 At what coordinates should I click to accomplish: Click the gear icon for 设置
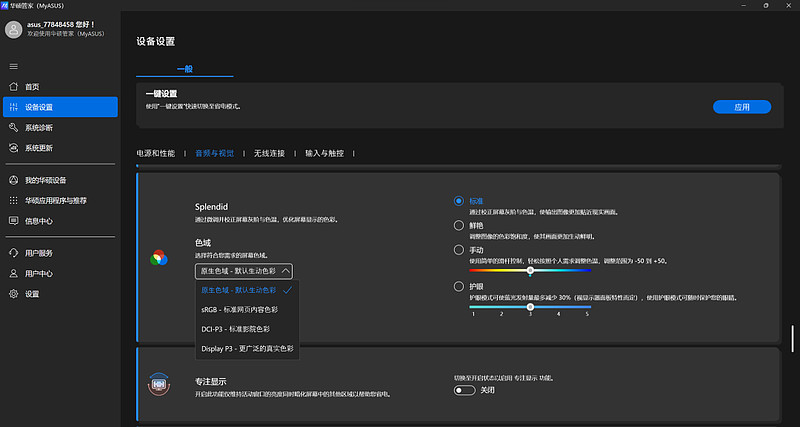pos(14,294)
